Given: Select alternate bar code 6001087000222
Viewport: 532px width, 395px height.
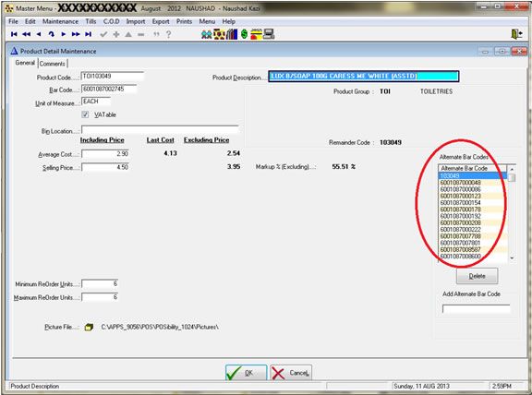Looking at the screenshot, I should click(473, 230).
